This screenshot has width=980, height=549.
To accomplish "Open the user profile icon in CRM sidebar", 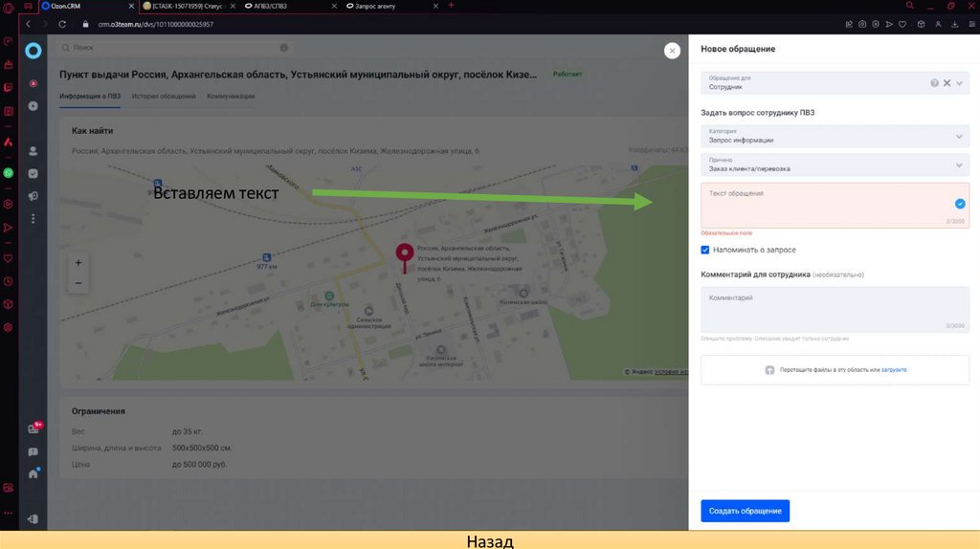I will (33, 151).
